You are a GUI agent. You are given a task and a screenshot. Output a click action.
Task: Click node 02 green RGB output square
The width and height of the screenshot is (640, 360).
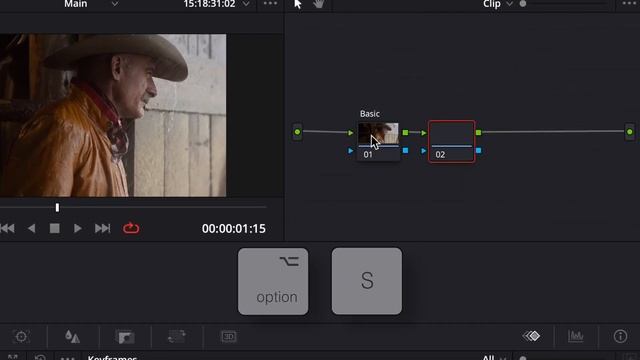tap(478, 133)
